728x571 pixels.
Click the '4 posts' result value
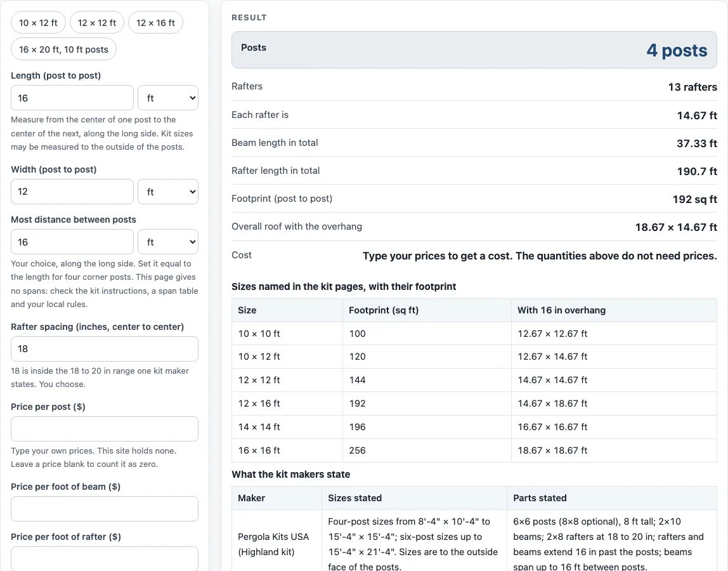pos(677,50)
